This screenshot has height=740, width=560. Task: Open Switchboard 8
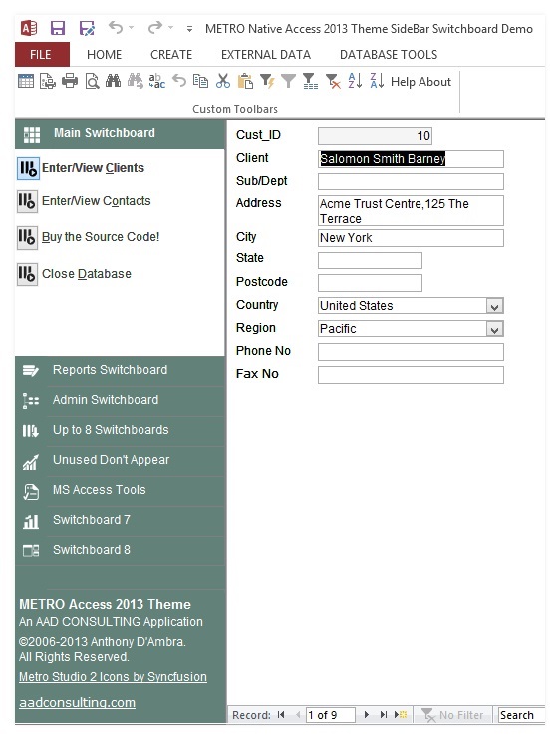point(121,550)
